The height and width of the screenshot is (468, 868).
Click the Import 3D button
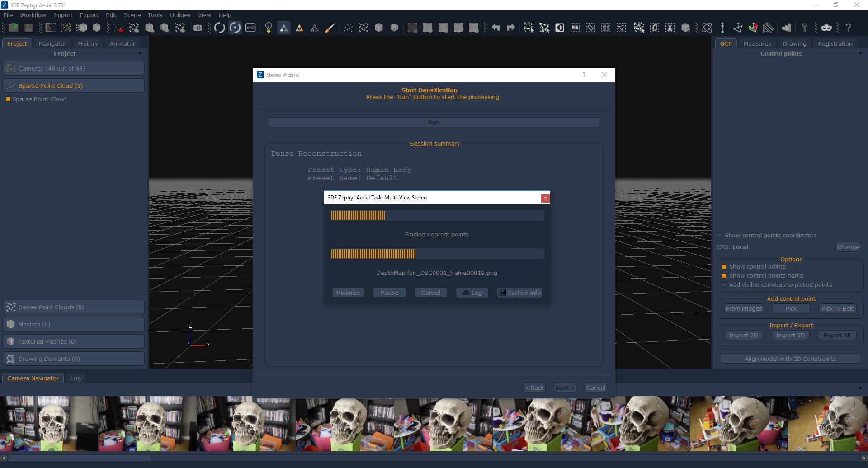pos(790,335)
